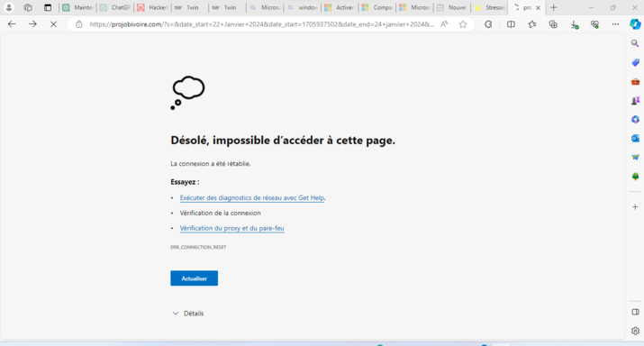The height and width of the screenshot is (346, 644).
Task: Close the current projobivoire tab
Action: (538, 8)
